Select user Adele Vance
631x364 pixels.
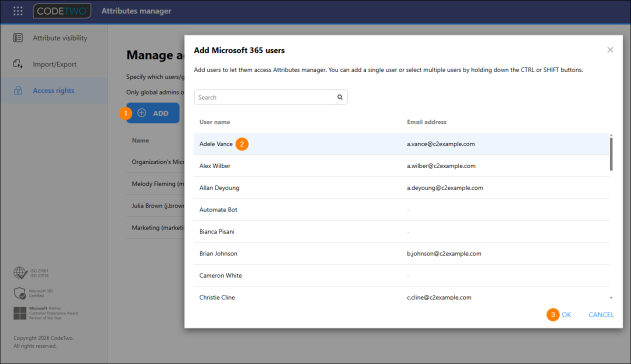pos(401,144)
